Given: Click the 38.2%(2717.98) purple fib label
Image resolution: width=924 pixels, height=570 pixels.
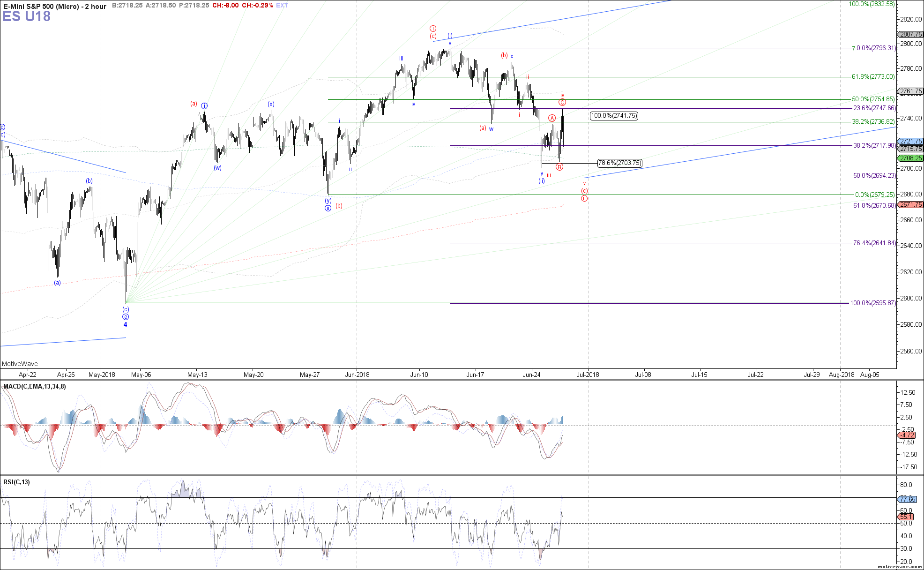Looking at the screenshot, I should tap(874, 146).
